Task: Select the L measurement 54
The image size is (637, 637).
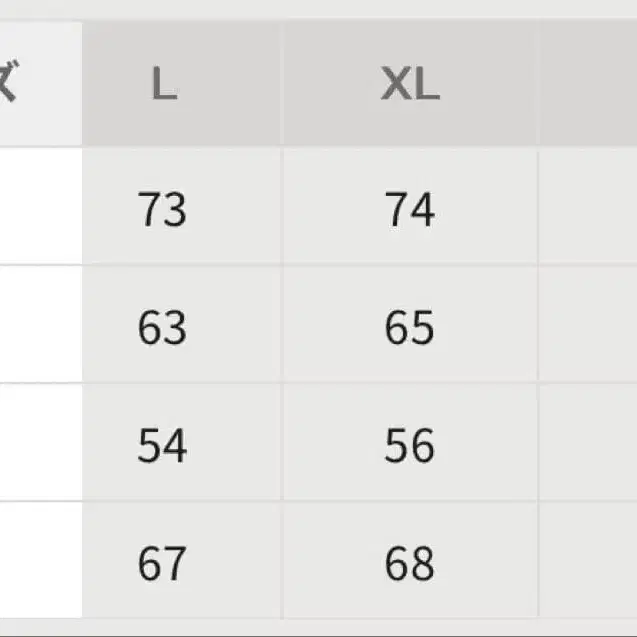Action: (x=162, y=445)
